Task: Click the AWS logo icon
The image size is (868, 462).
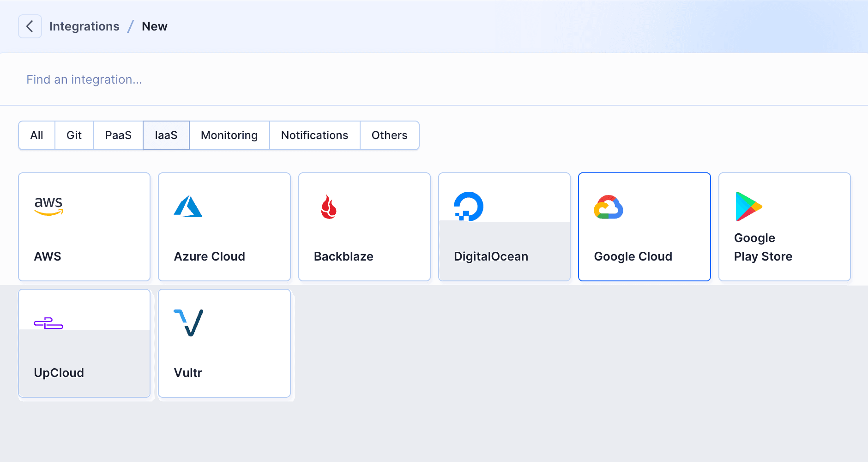Action: click(48, 206)
